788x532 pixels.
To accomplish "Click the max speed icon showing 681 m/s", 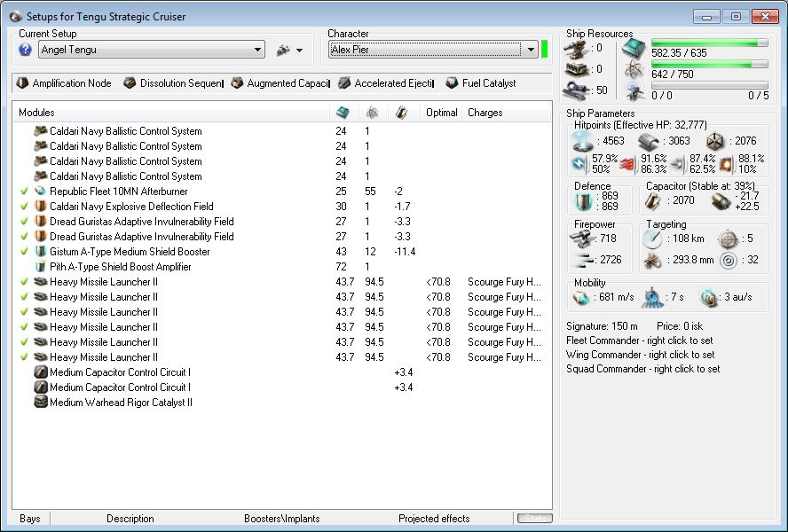I will point(581,298).
